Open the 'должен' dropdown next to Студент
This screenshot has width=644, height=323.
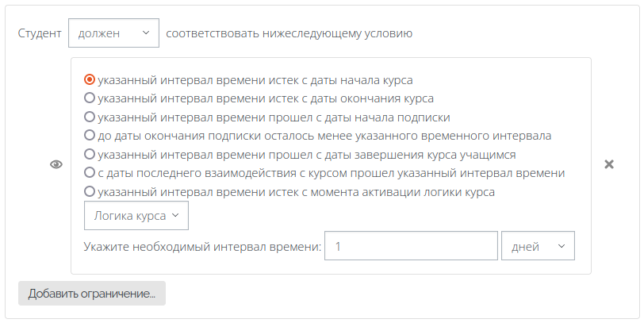pyautogui.click(x=113, y=33)
